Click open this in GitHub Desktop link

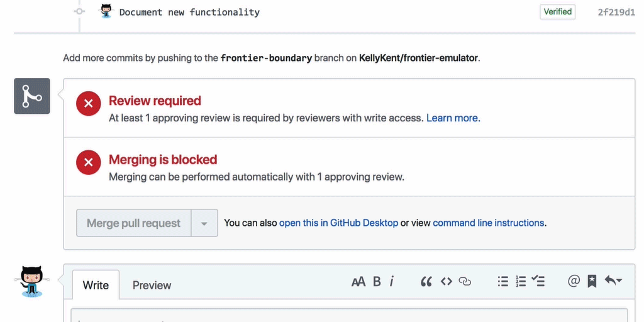pos(338,223)
